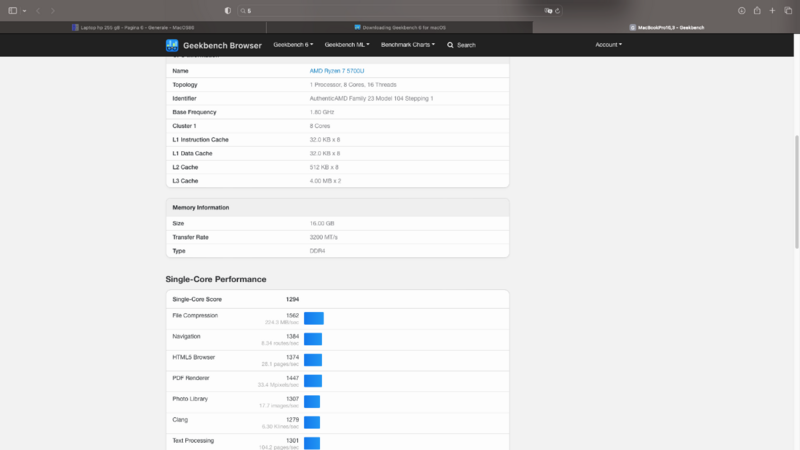The width and height of the screenshot is (800, 450).
Task: Show the tab overview icon
Action: (x=788, y=11)
